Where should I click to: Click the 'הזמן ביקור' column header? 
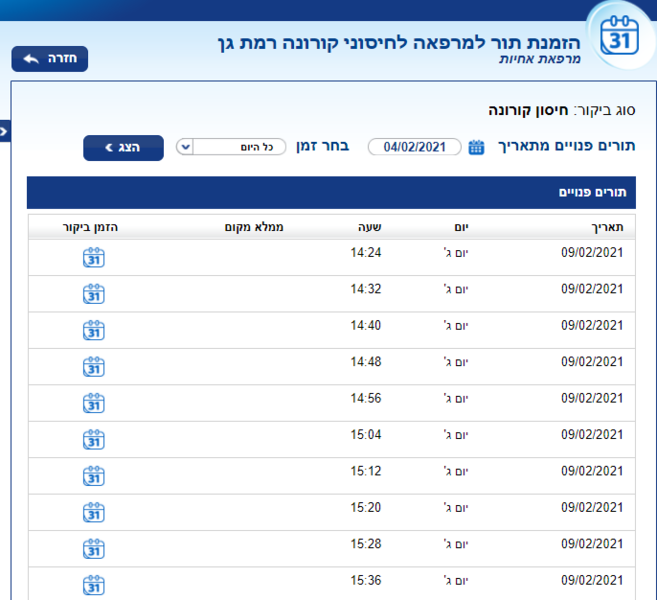coord(90,227)
